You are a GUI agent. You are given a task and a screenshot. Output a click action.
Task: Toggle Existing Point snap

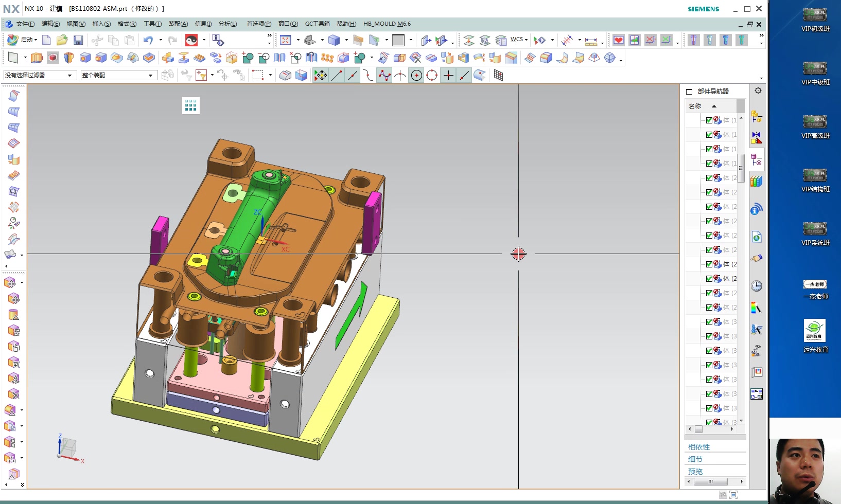click(448, 76)
